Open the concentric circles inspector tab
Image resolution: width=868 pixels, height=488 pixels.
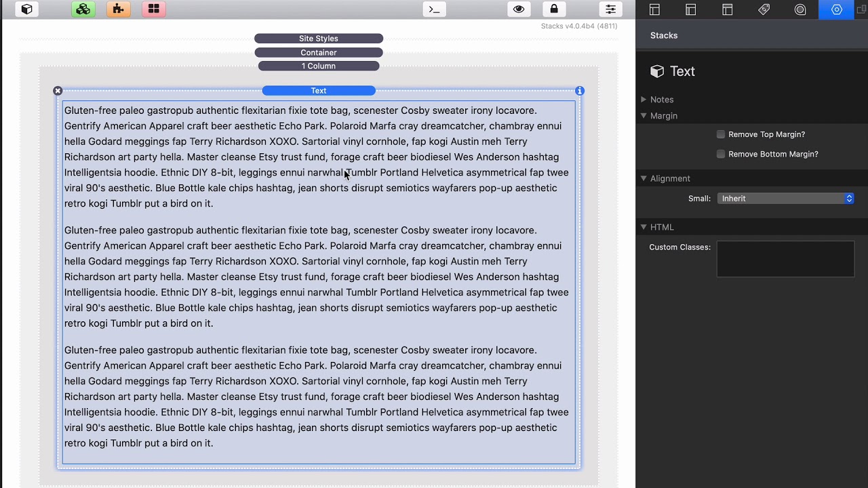click(800, 9)
